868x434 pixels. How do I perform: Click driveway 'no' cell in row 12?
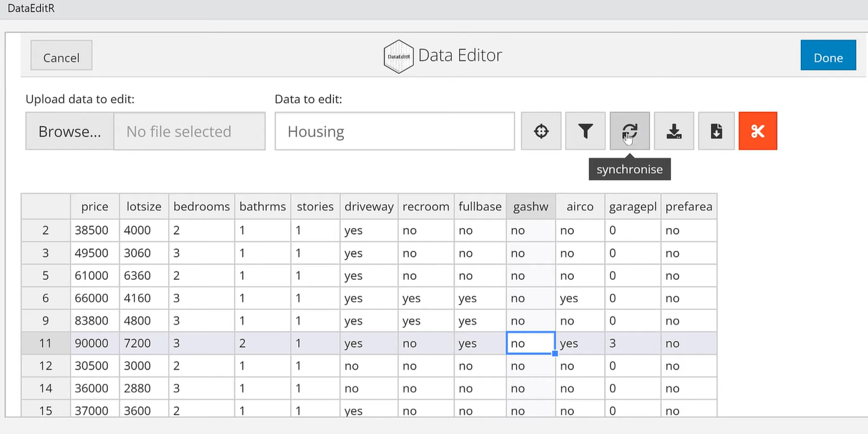pyautogui.click(x=369, y=366)
